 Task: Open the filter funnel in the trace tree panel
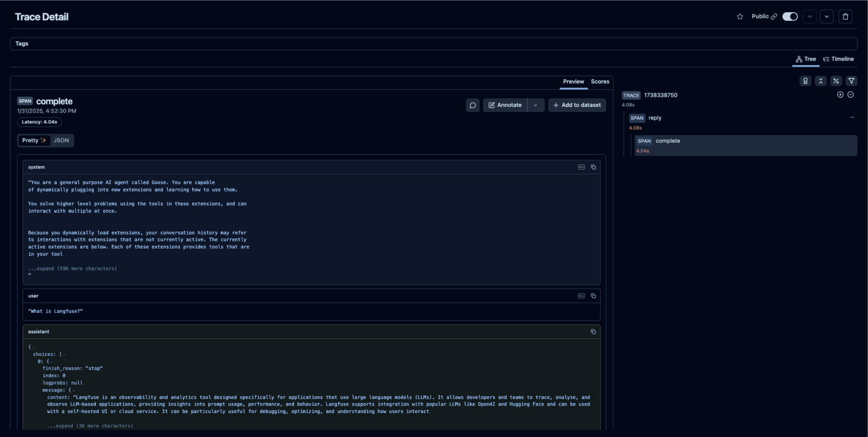click(852, 81)
